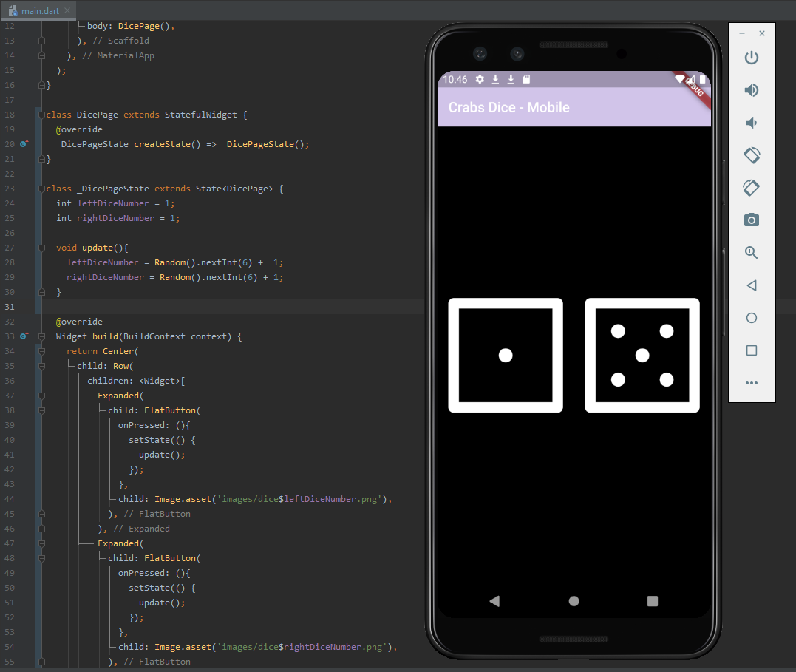This screenshot has width=796, height=672.
Task: Click images/dice$leftDiceNumber.png string
Action: coord(299,499)
